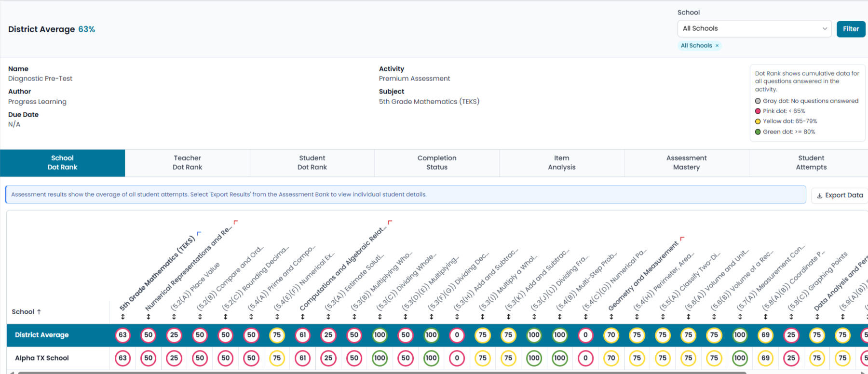Click the horizontal scrollbar below the table

click(x=381, y=372)
